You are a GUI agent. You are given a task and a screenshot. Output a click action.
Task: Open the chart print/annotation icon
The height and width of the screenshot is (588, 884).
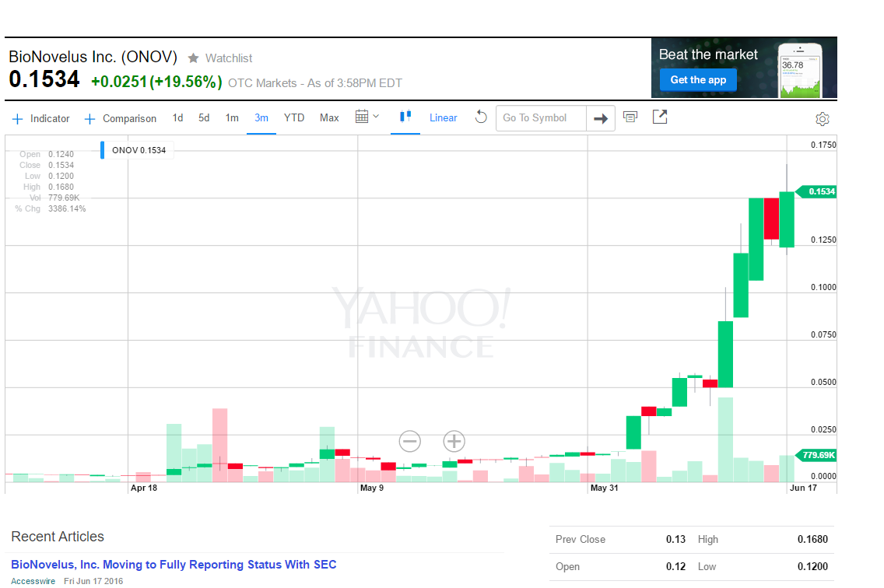click(630, 117)
